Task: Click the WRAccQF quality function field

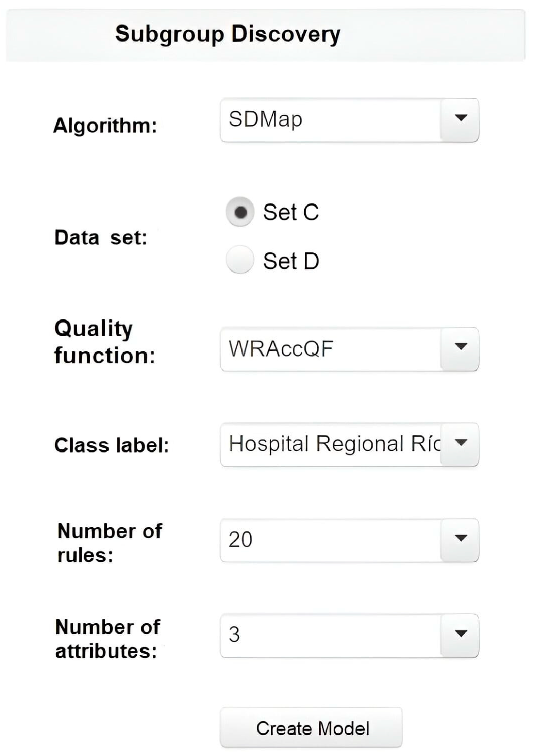Action: pyautogui.click(x=330, y=348)
